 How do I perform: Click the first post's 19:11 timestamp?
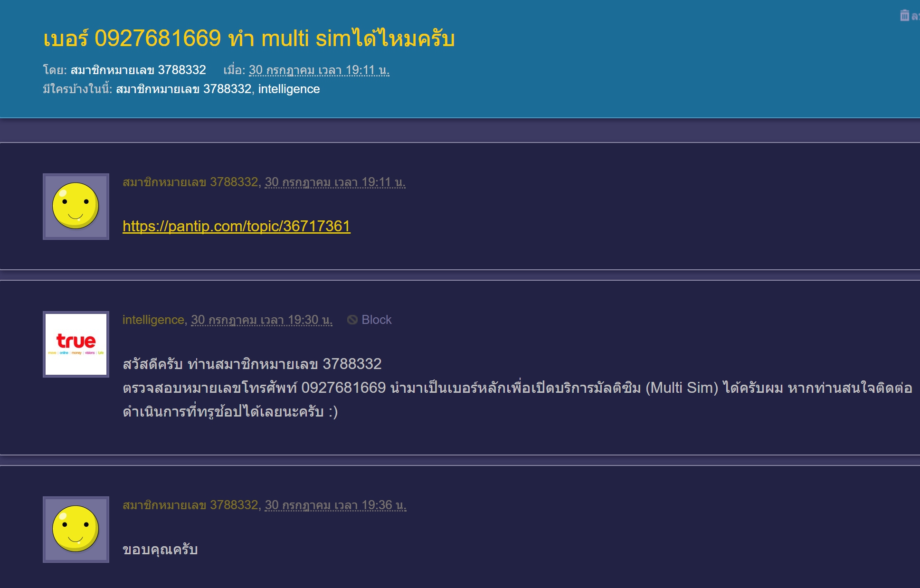coord(335,182)
